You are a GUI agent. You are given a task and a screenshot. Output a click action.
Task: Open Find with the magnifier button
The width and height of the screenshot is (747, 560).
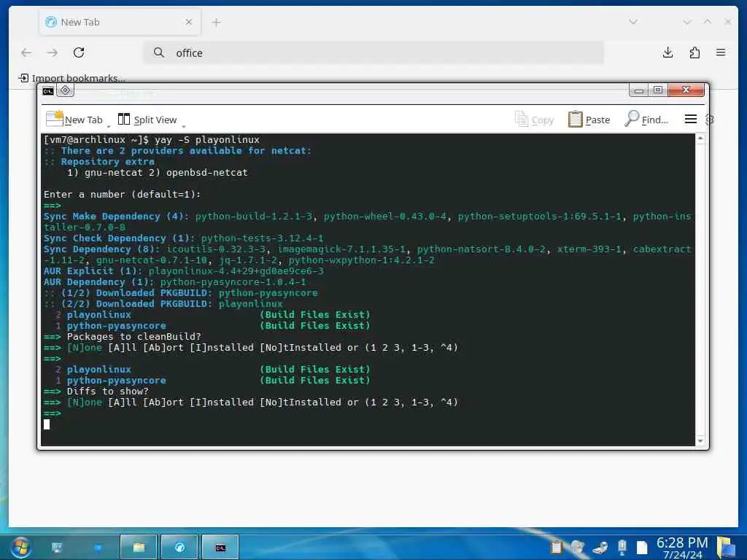tap(646, 120)
